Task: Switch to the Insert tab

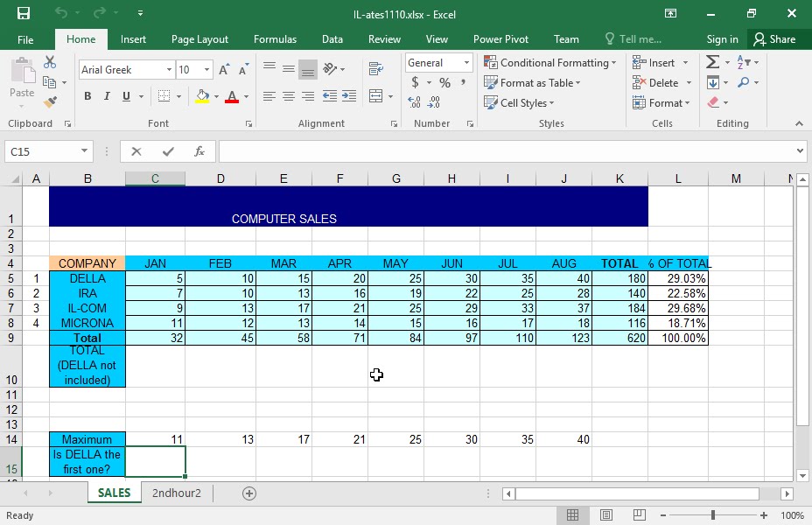Action: point(133,39)
